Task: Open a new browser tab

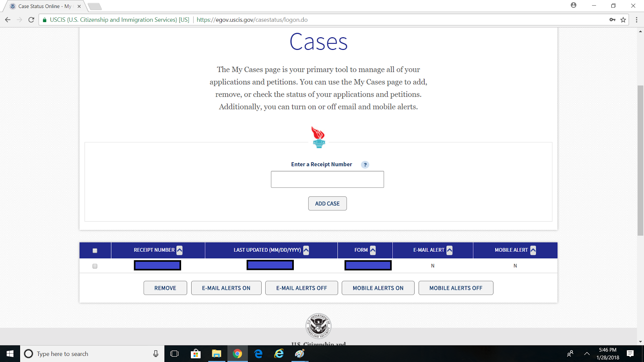Action: 95,6
